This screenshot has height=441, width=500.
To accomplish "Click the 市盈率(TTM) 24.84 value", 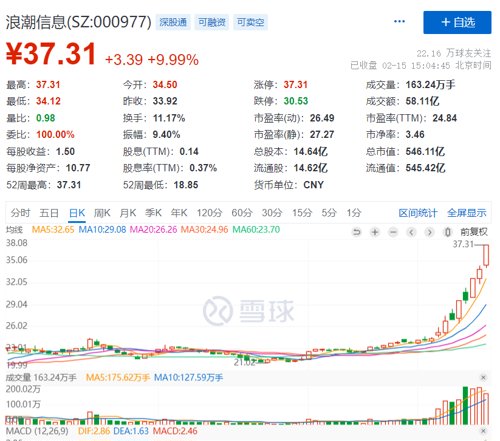I will click(x=445, y=118).
